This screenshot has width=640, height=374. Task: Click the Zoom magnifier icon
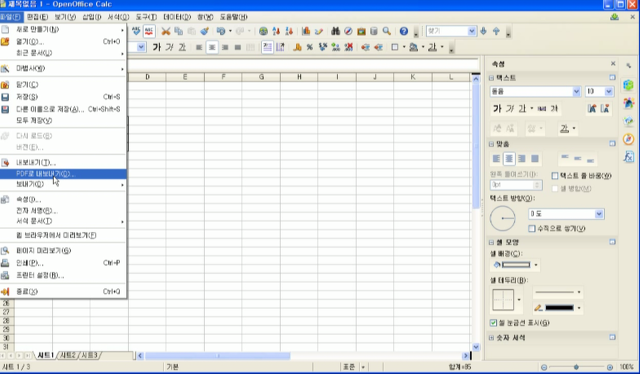coord(387,31)
